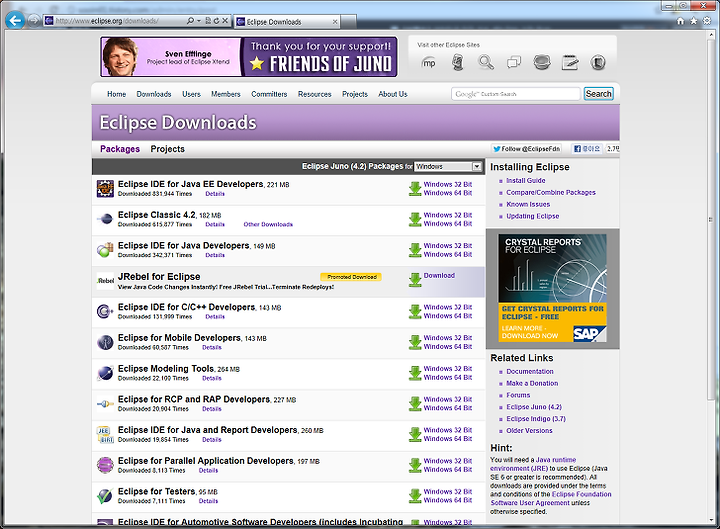
Task: Click green download arrow for Eclipse Classic 4.2
Action: click(x=415, y=219)
